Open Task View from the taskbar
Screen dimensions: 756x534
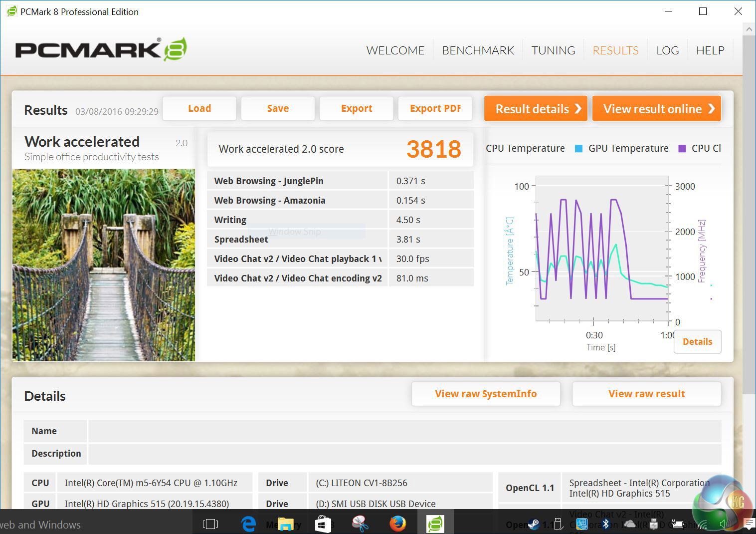210,524
